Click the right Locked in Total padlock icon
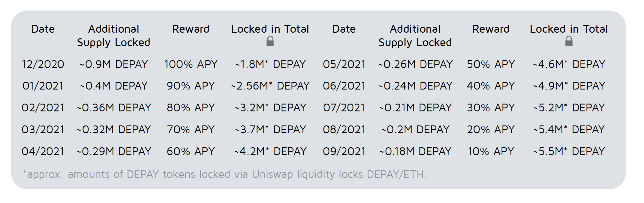The width and height of the screenshot is (644, 203). click(569, 41)
